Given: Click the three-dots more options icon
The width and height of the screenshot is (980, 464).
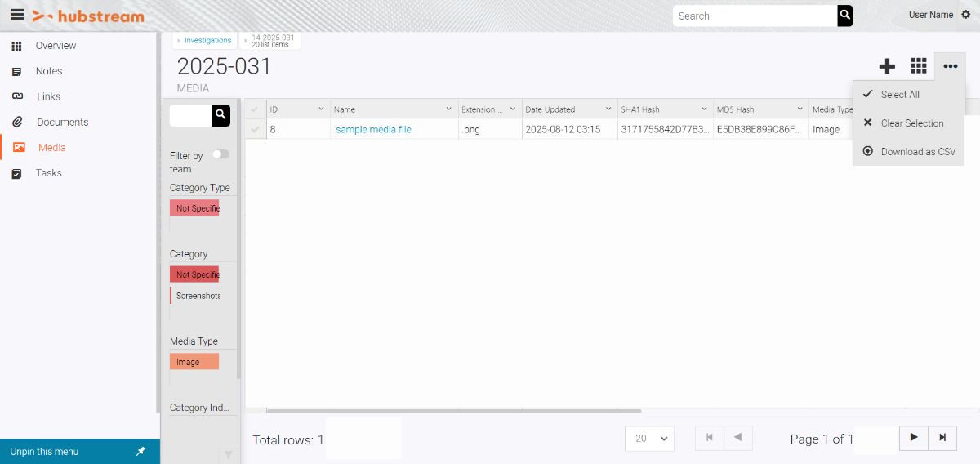Looking at the screenshot, I should point(950,66).
